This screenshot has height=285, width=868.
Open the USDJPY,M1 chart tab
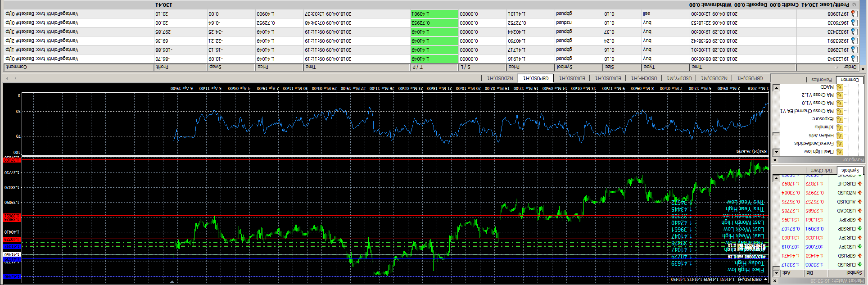click(679, 78)
